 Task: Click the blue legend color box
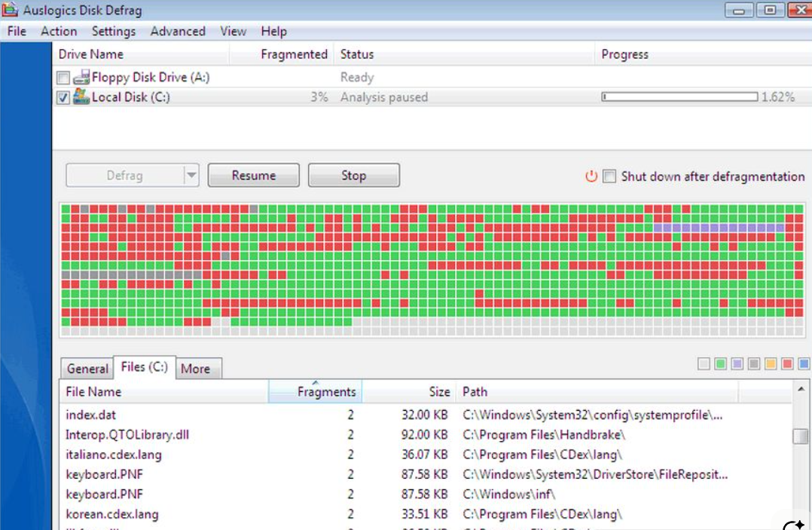click(x=804, y=363)
